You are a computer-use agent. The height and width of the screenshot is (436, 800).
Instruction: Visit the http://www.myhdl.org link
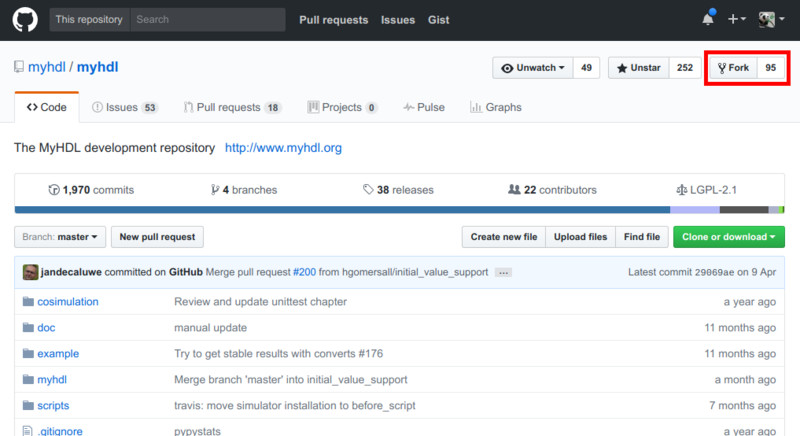[283, 148]
